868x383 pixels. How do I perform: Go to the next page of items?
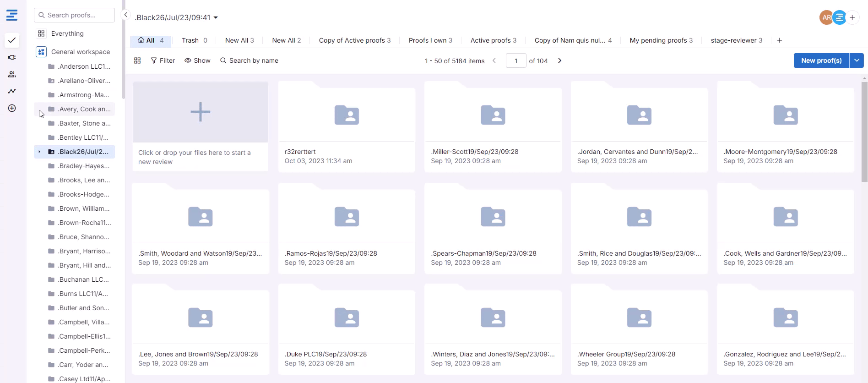559,60
